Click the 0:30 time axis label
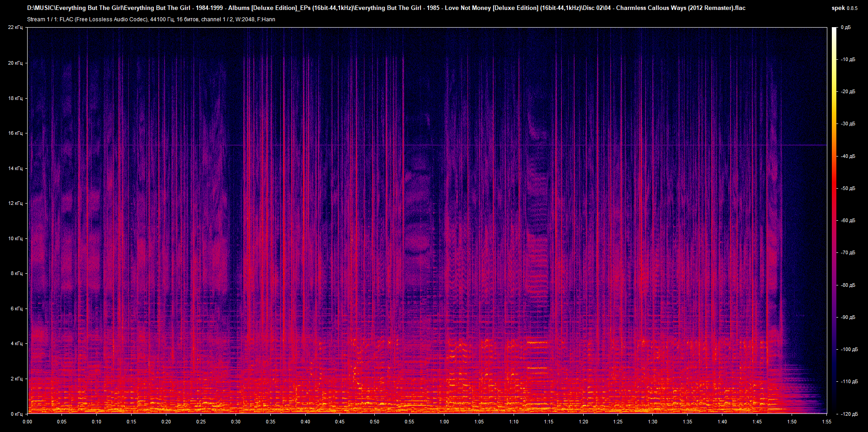The height and width of the screenshot is (432, 868). pos(236,422)
